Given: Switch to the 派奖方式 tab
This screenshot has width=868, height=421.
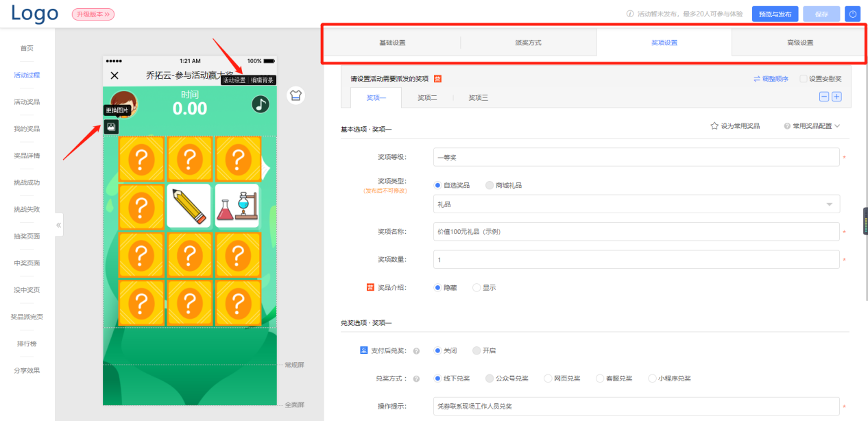Looking at the screenshot, I should [x=528, y=43].
